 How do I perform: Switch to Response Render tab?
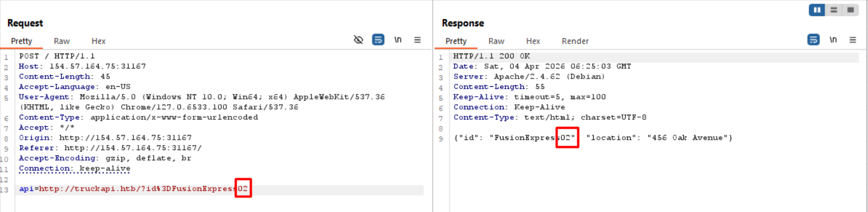(x=576, y=41)
